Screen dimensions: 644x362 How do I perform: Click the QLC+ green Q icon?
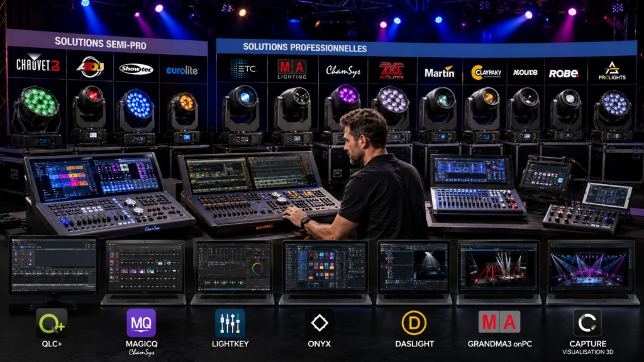[52, 323]
